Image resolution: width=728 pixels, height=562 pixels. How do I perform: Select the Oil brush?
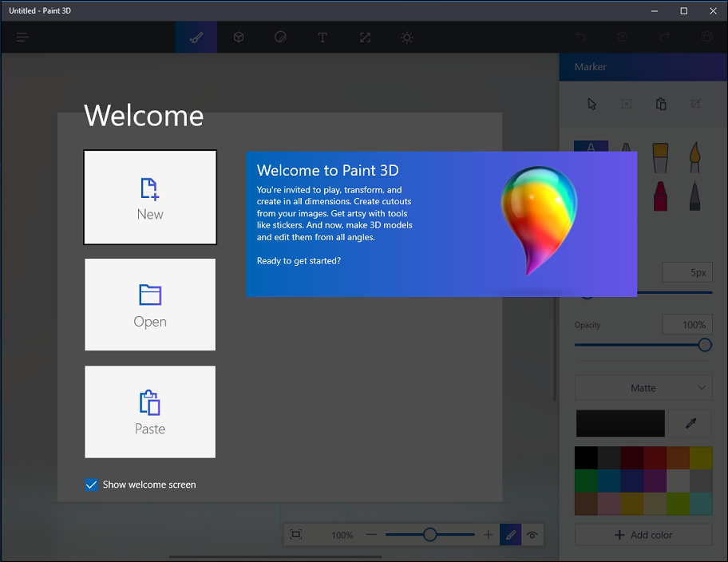[660, 157]
